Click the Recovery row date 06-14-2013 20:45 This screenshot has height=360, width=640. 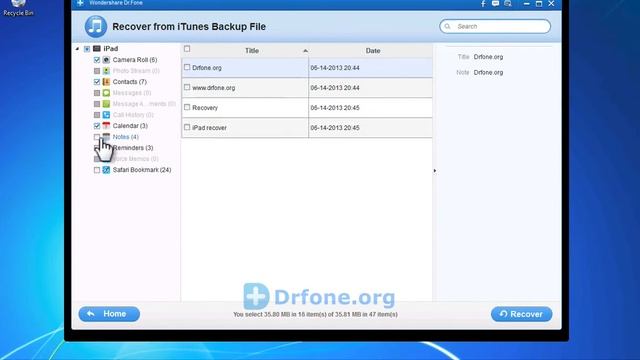pyautogui.click(x=335, y=108)
